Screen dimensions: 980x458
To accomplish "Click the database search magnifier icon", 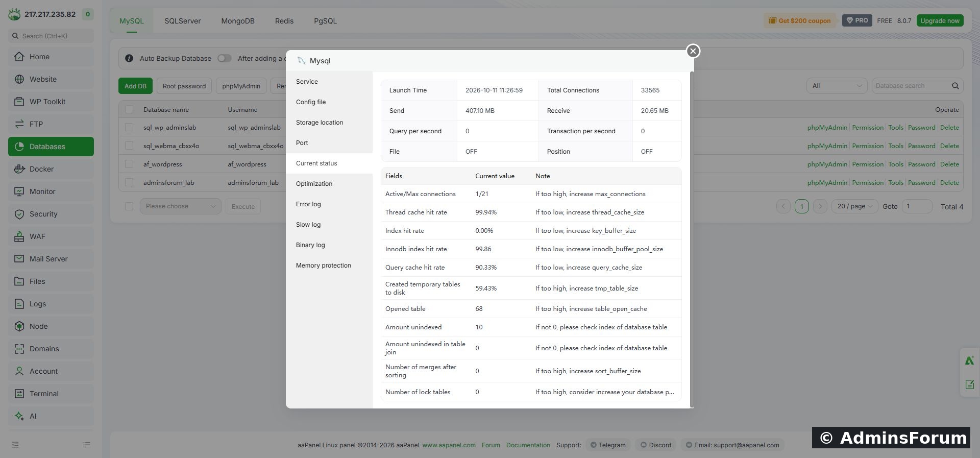I will [x=955, y=86].
